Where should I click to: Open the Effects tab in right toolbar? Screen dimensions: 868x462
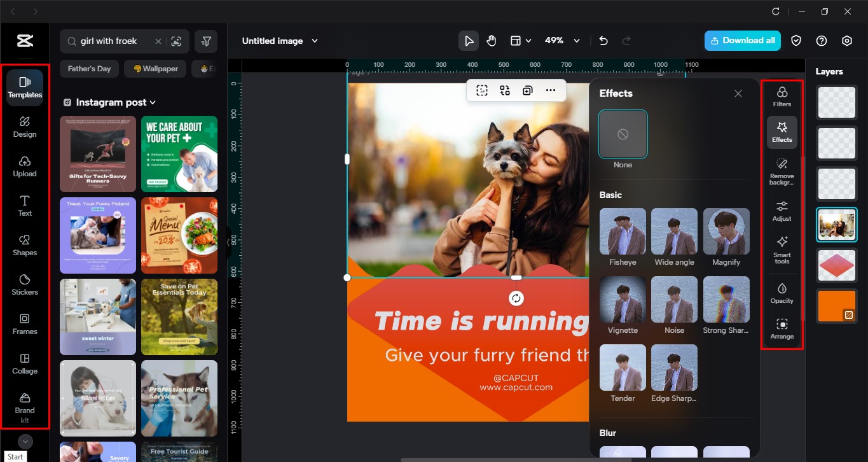tap(782, 132)
